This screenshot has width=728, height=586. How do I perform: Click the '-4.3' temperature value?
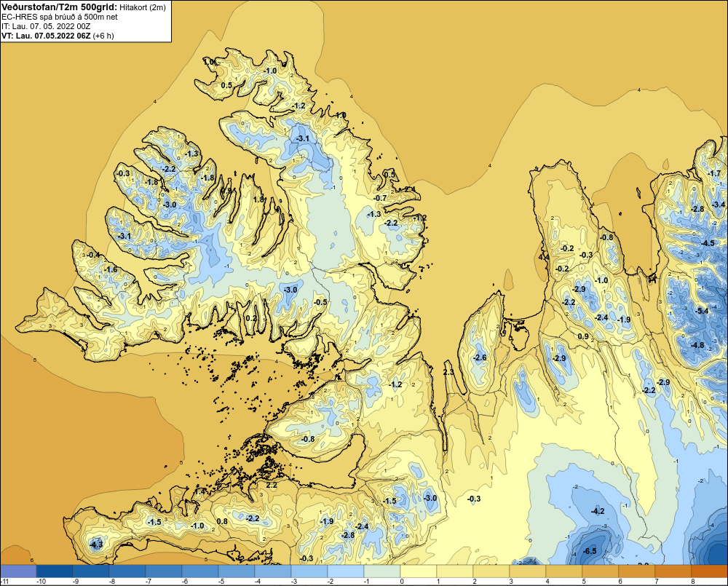click(96, 545)
